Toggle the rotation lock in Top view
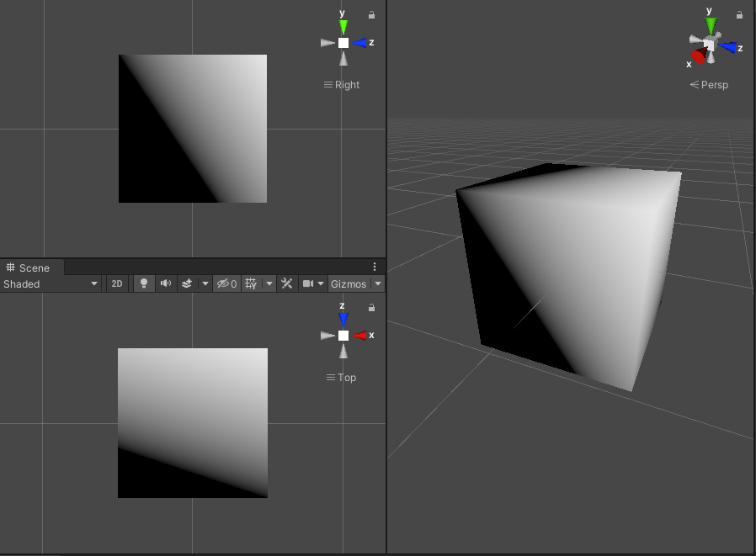This screenshot has height=556, width=756. [372, 307]
